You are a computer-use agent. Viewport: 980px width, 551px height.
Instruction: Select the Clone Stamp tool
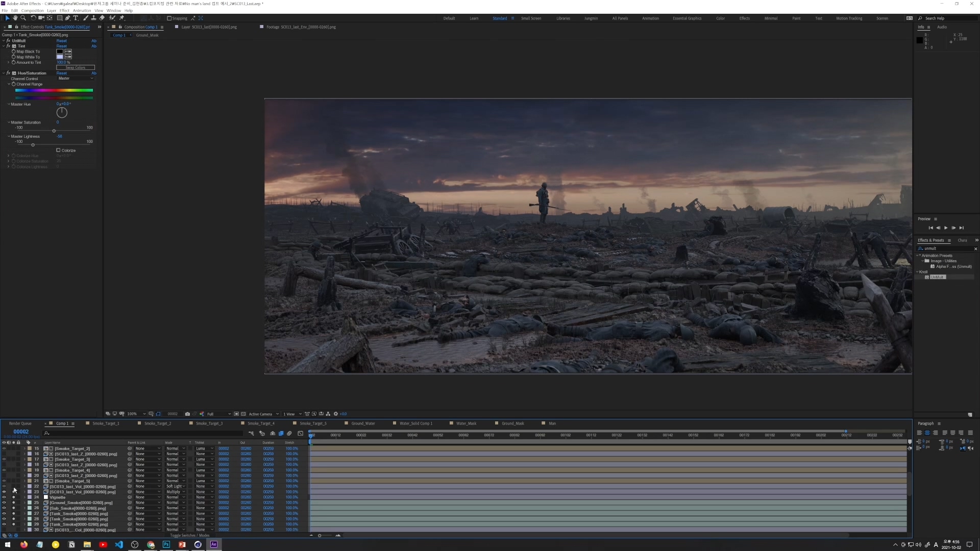[93, 18]
